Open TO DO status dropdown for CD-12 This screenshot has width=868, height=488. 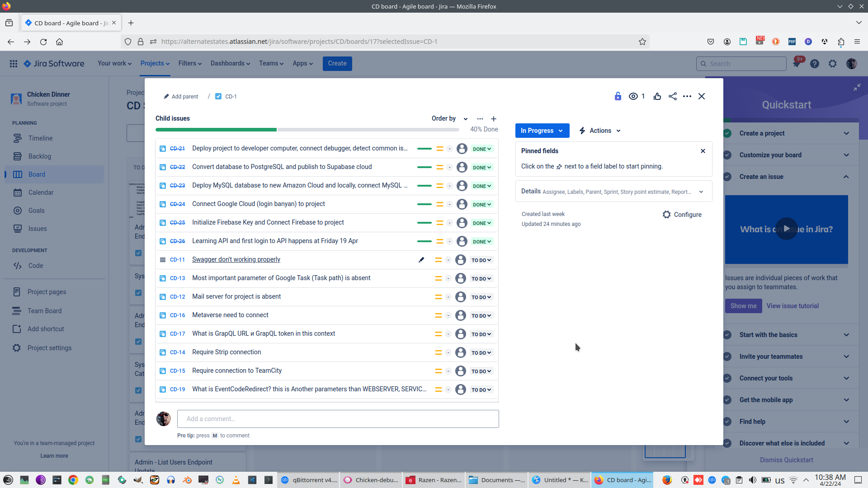(481, 297)
